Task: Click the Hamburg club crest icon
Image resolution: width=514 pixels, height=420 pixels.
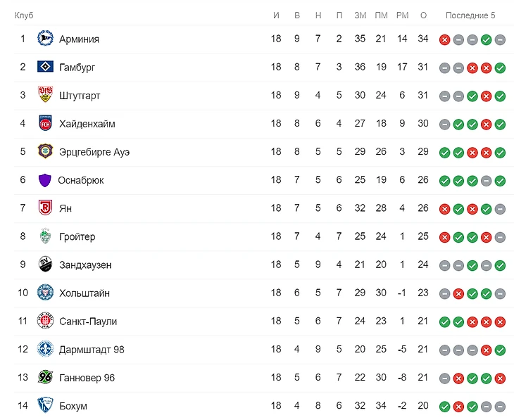Action: pyautogui.click(x=45, y=68)
